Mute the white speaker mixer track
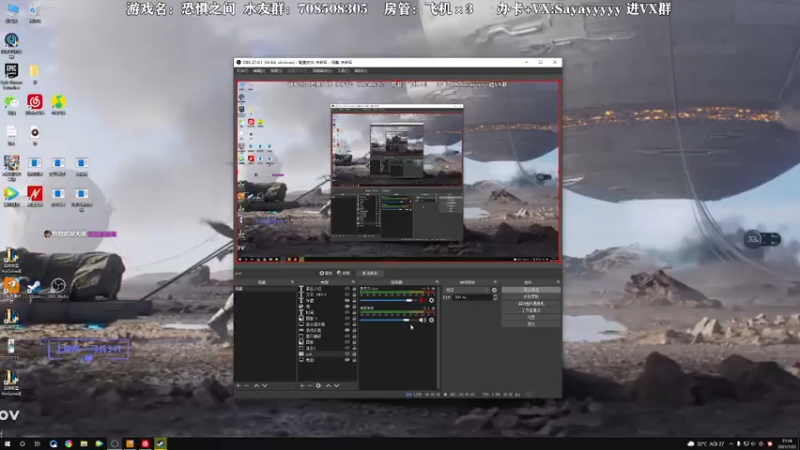The image size is (800, 450). pos(422,320)
